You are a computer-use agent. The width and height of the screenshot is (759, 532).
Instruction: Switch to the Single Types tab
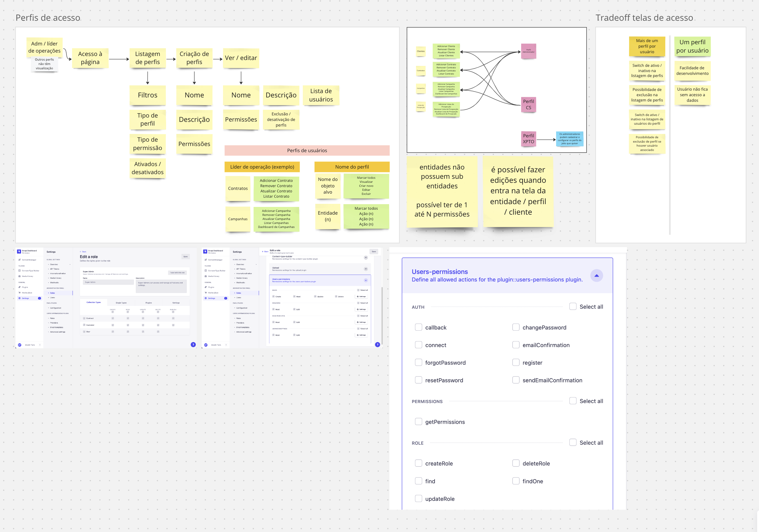pyautogui.click(x=121, y=302)
